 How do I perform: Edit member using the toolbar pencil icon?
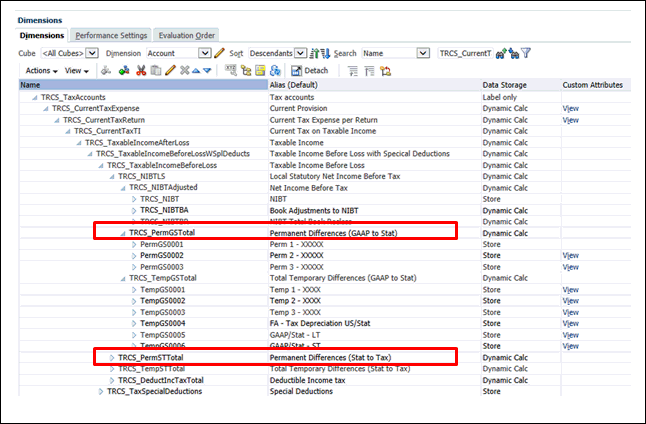(x=170, y=71)
